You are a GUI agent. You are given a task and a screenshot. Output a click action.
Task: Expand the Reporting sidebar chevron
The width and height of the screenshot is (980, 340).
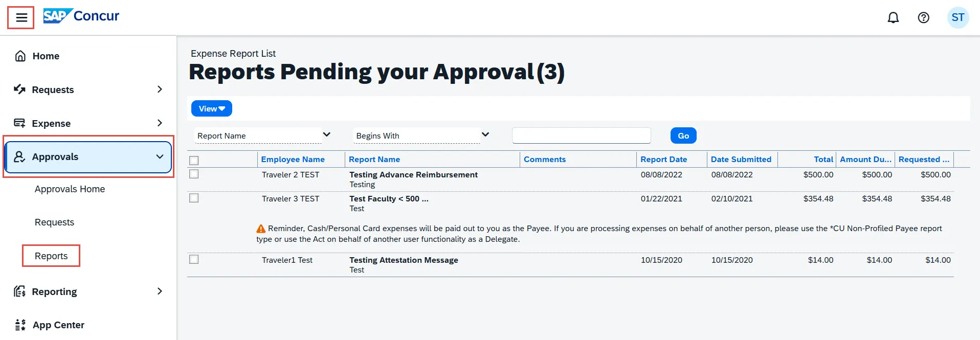pos(160,291)
